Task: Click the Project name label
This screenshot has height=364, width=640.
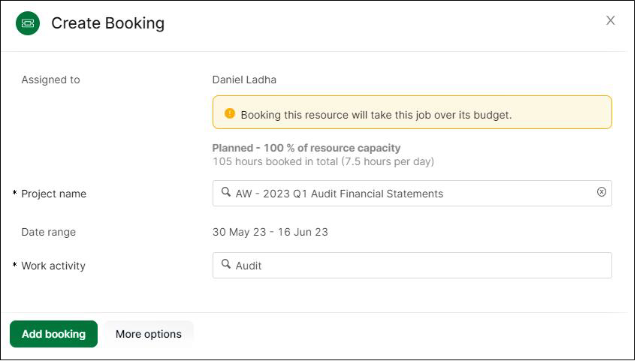Action: (53, 194)
